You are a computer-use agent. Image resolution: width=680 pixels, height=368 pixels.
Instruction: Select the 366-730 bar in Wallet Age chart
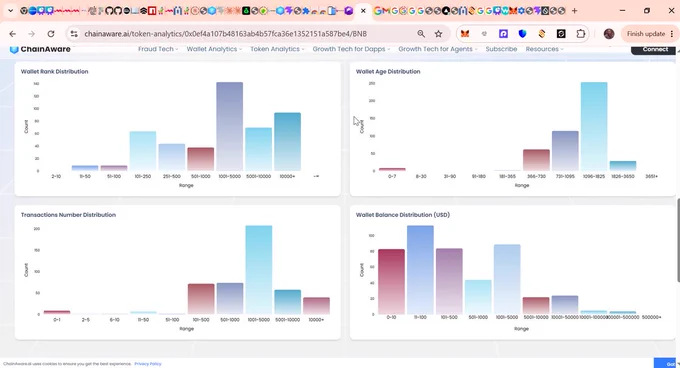[x=536, y=160]
